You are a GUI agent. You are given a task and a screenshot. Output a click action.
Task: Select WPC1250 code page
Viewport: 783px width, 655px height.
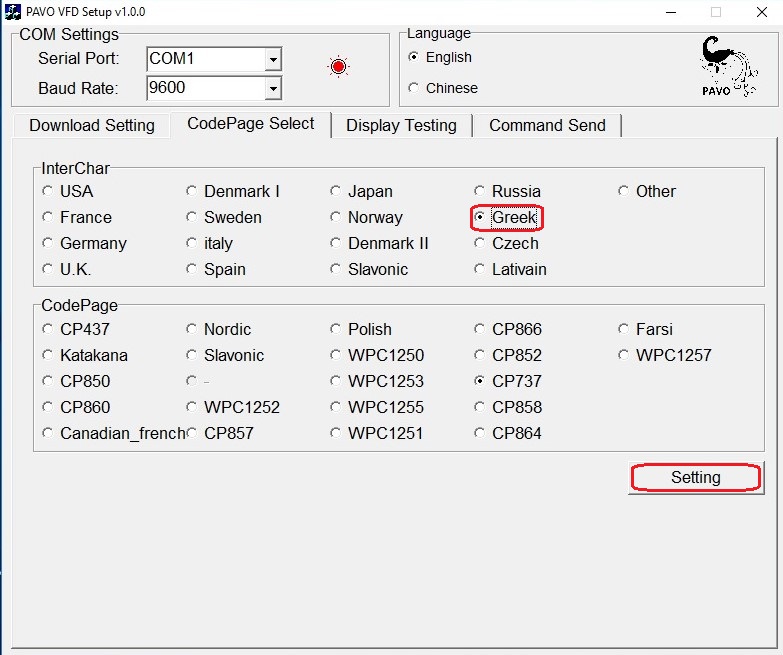pos(377,355)
